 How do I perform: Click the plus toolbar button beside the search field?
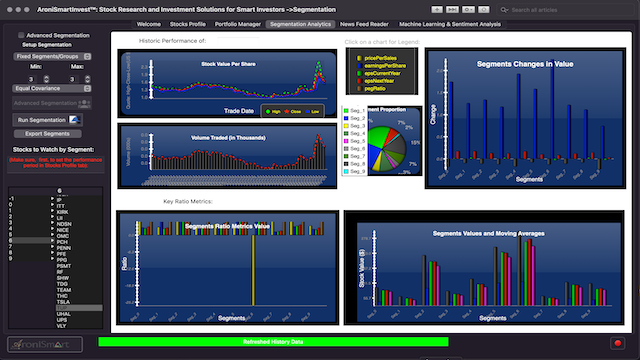coord(437,9)
